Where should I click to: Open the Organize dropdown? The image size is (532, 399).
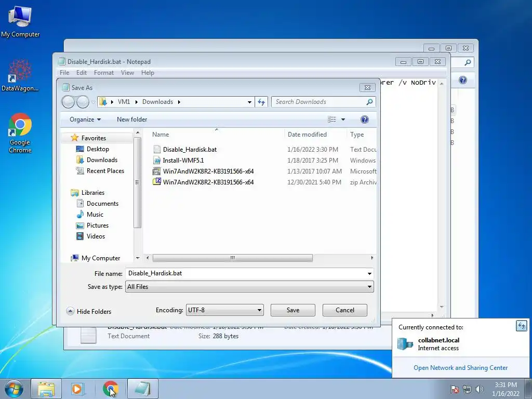(x=85, y=119)
